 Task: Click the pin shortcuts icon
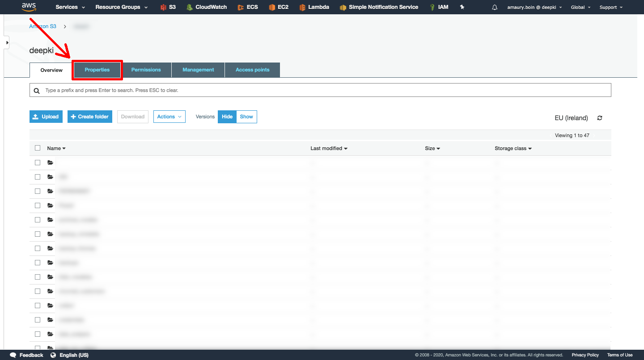[x=462, y=7]
